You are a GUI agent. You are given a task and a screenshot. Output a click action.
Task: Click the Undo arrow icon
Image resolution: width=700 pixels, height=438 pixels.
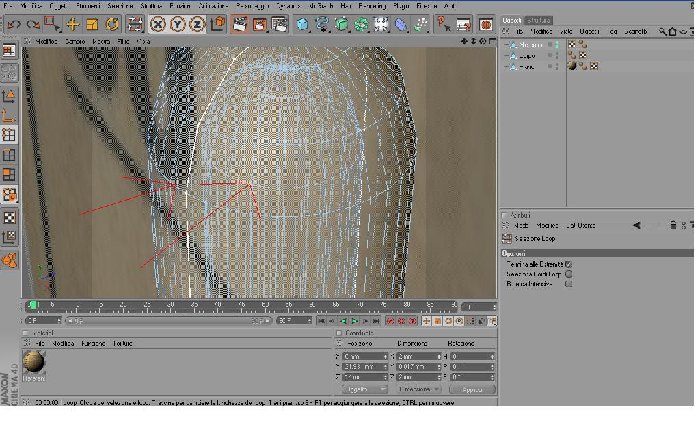(x=14, y=24)
